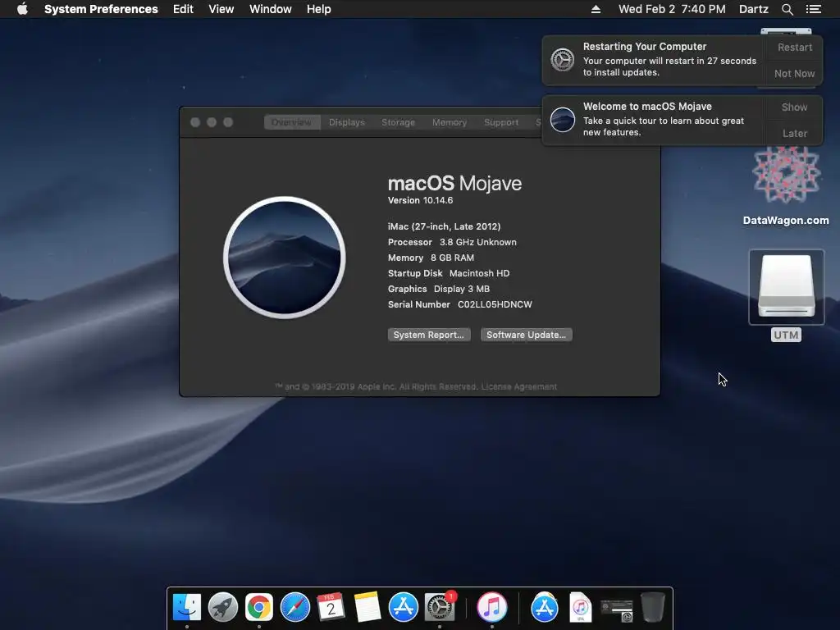This screenshot has height=630, width=840.
Task: Close the About This Mac window
Action: [x=195, y=122]
